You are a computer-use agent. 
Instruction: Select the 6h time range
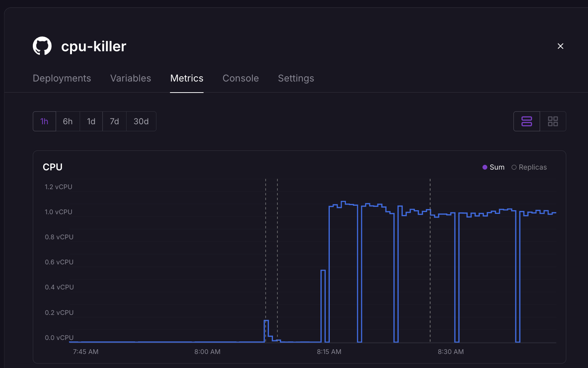68,121
